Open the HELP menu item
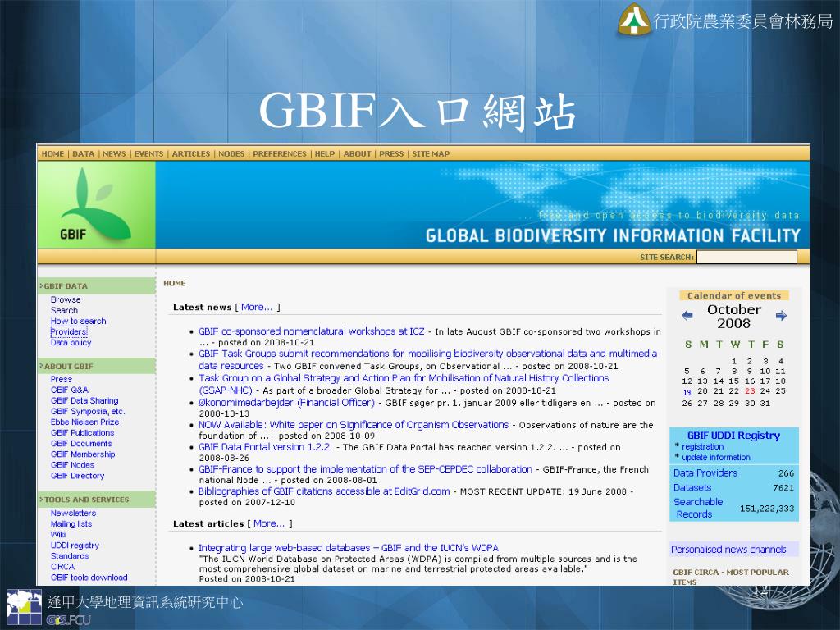Image resolution: width=840 pixels, height=630 pixels. point(325,153)
